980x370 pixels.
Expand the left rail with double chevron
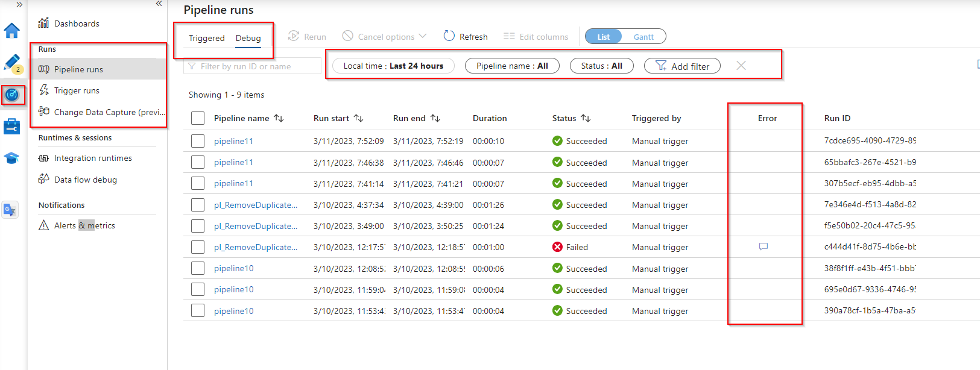coord(19,4)
